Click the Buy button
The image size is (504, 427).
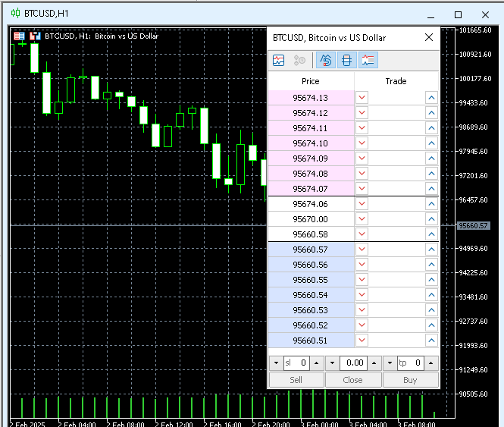click(411, 380)
